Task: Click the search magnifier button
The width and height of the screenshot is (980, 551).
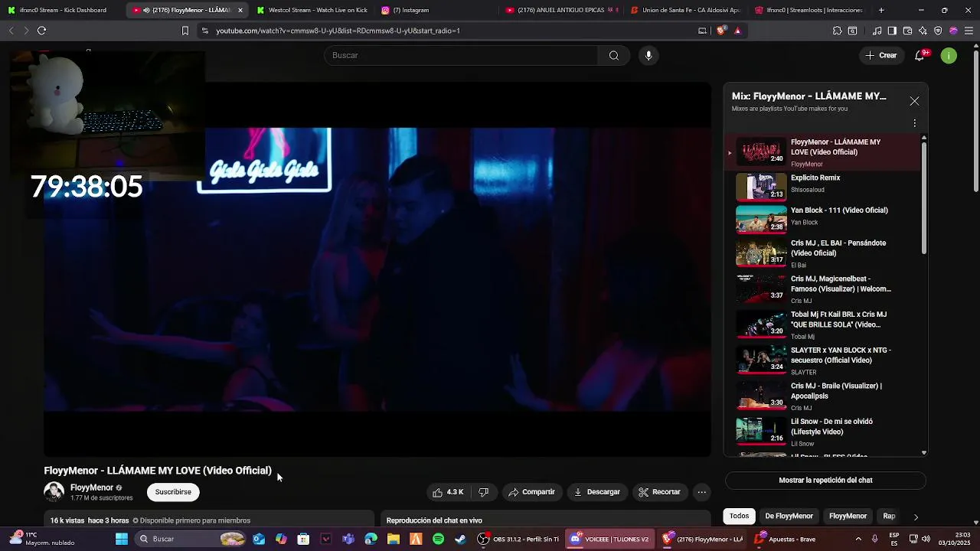Action: point(613,55)
